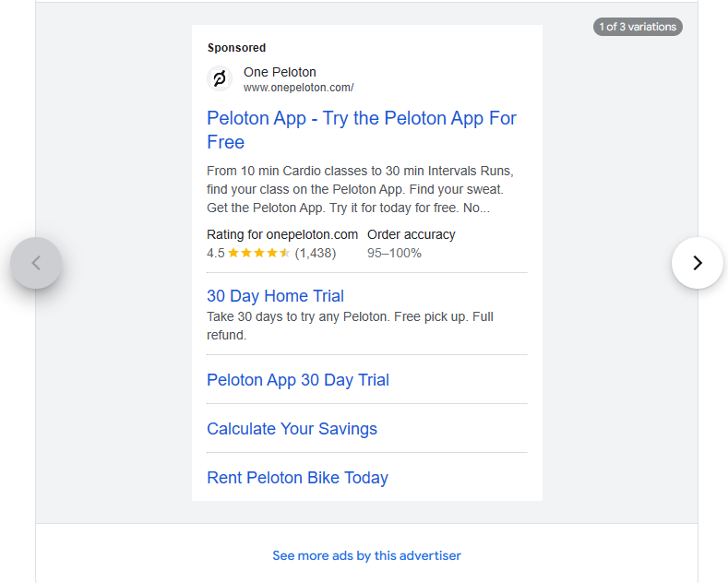The image size is (728, 583).
Task: Click the 'Rating for onepeloton.com' text
Action: click(x=282, y=234)
